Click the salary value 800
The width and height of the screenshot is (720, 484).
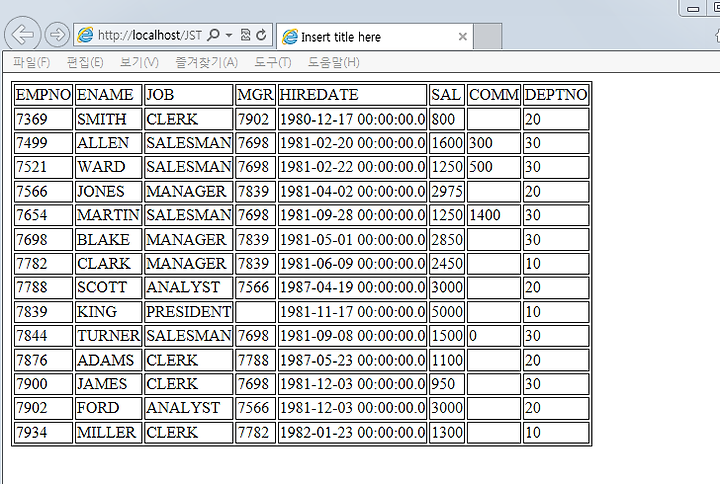[x=443, y=119]
